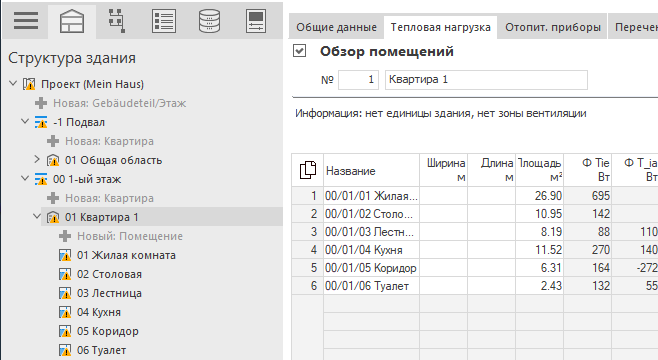Click the 01 Квартира 1 unit icon
The image size is (658, 360).
53,217
